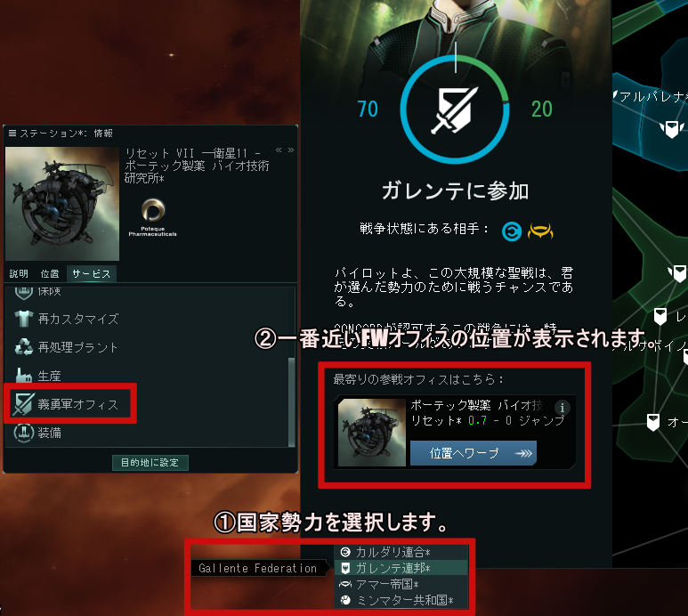Show info for nearest enlistment office
Image resolution: width=688 pixels, height=616 pixels.
[563, 407]
